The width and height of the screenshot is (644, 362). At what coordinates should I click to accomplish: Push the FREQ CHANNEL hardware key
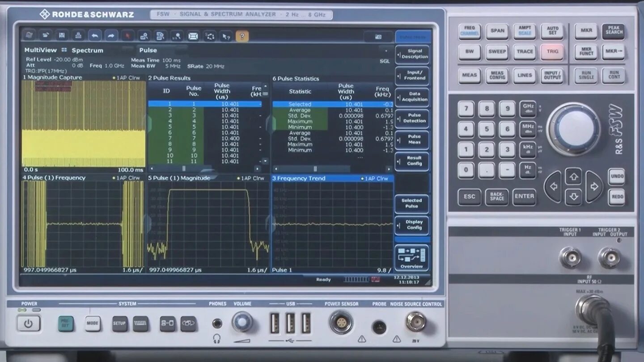point(470,30)
